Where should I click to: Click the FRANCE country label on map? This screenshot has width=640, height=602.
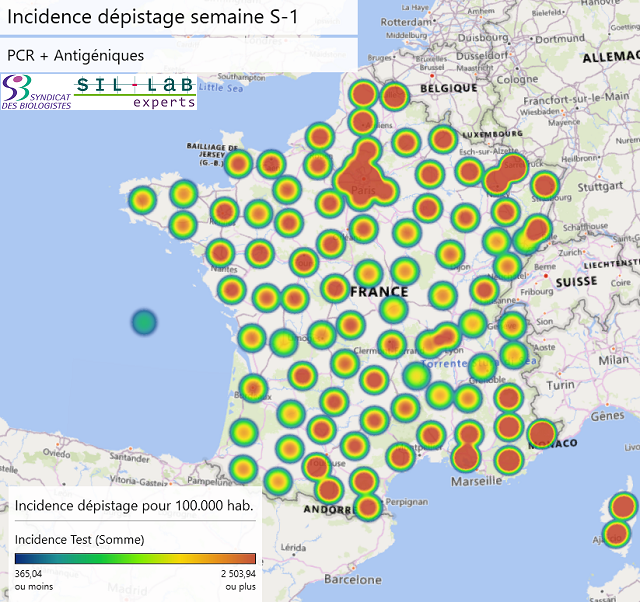coord(379,292)
